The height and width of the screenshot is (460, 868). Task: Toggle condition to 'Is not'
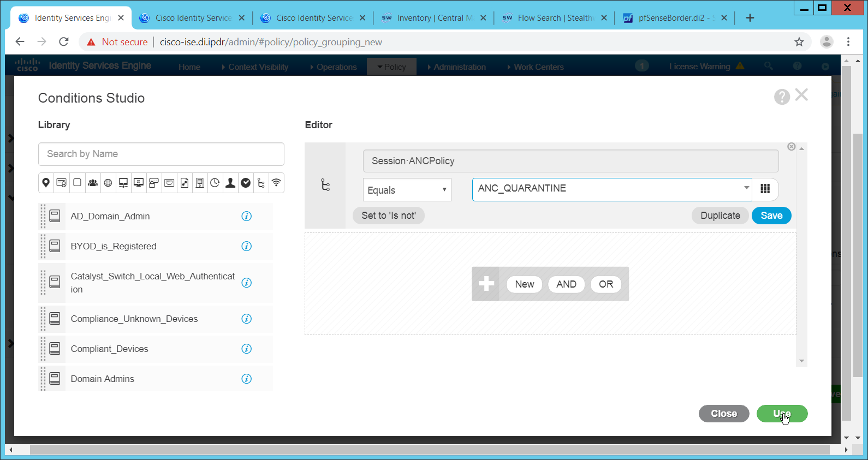(388, 216)
